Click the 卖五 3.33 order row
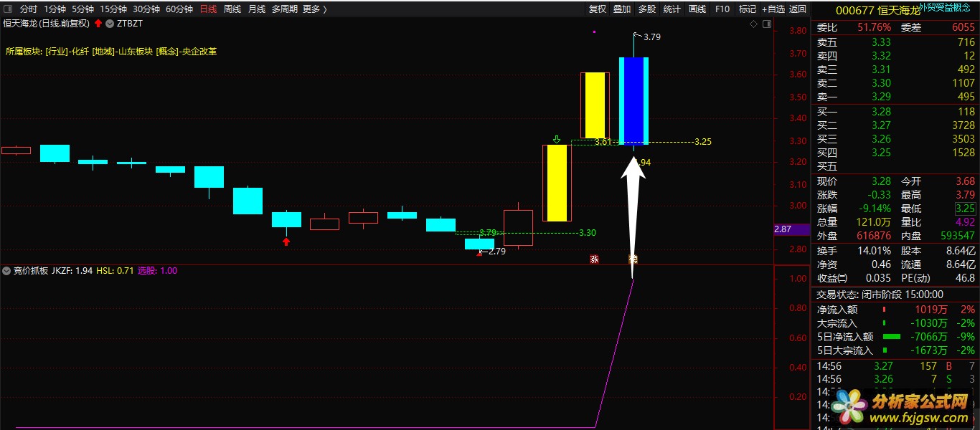This screenshot has width=980, height=430. [895, 42]
